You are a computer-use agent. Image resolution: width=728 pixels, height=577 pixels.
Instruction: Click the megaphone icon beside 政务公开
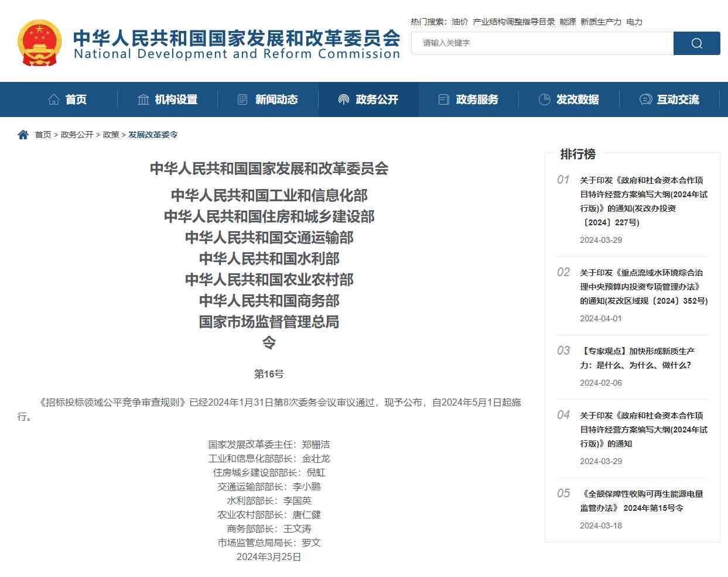pyautogui.click(x=344, y=99)
